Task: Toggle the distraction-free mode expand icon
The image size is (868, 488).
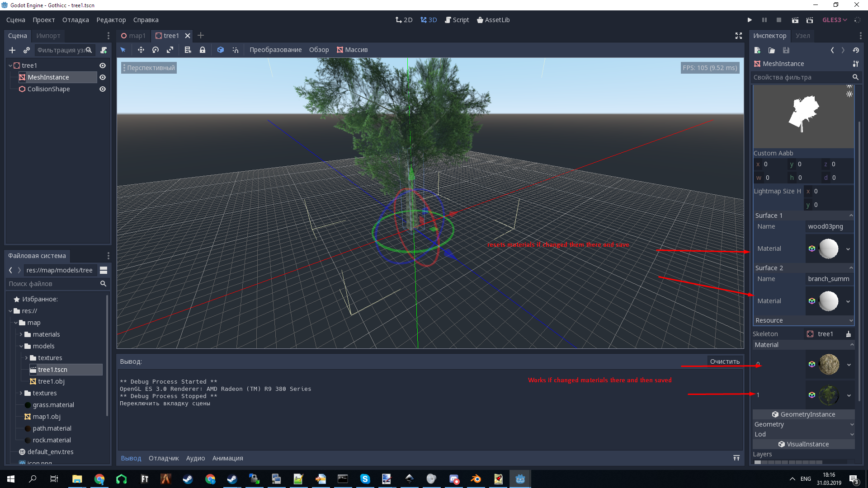Action: [738, 36]
